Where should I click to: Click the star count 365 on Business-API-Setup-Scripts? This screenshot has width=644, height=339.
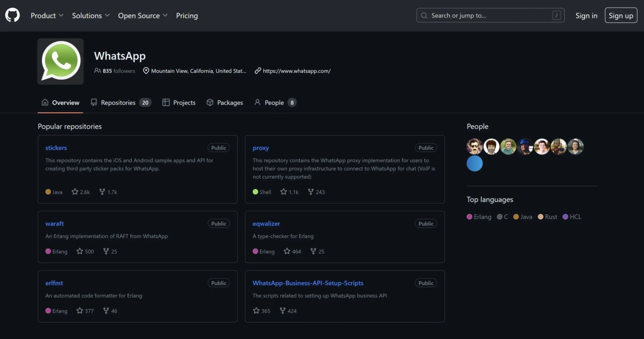pyautogui.click(x=262, y=311)
